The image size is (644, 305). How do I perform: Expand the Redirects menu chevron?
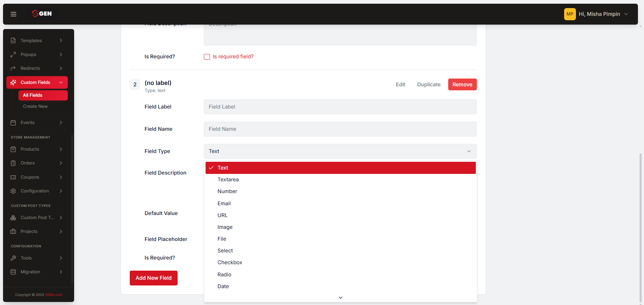(x=61, y=68)
